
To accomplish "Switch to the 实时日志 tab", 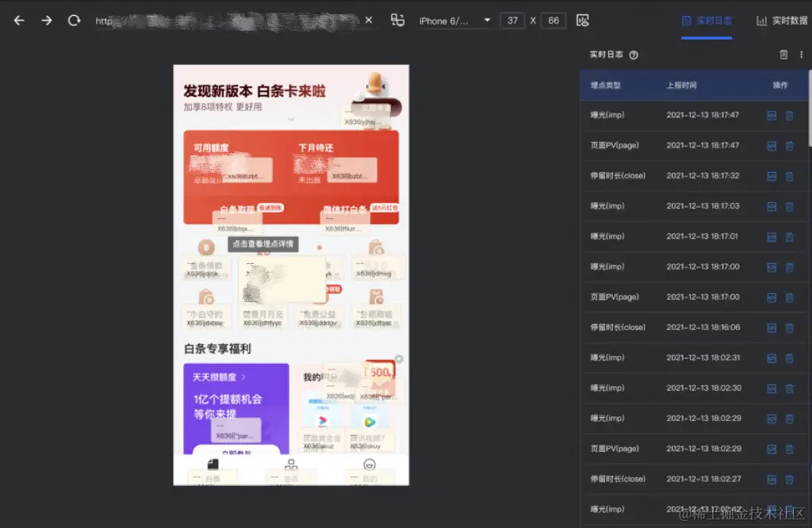I will (707, 21).
